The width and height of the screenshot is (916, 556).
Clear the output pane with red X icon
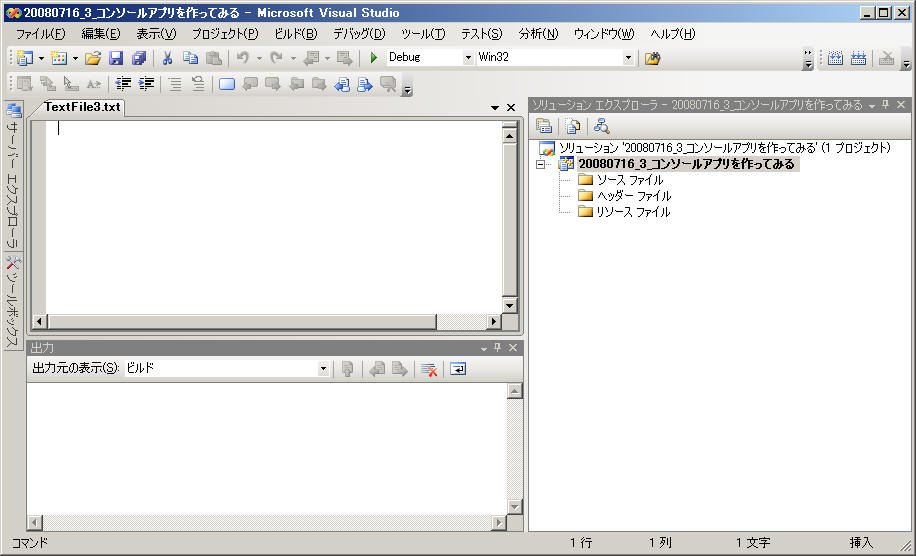pyautogui.click(x=429, y=369)
